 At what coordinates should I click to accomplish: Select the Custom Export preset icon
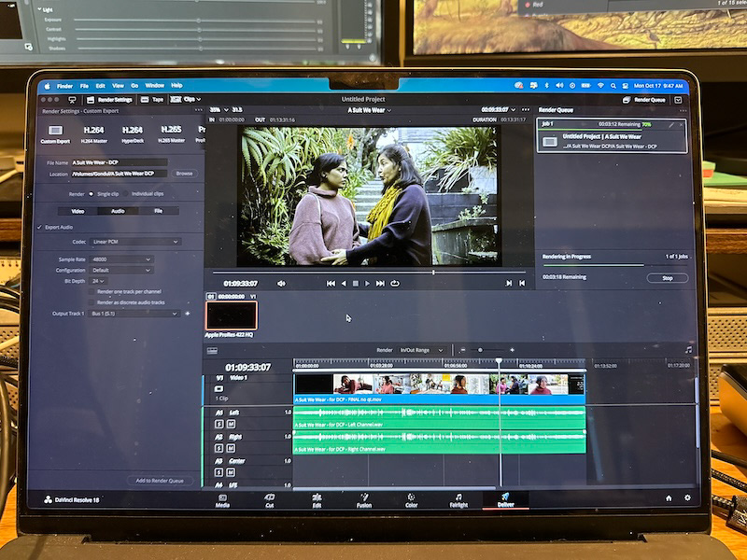(55, 130)
